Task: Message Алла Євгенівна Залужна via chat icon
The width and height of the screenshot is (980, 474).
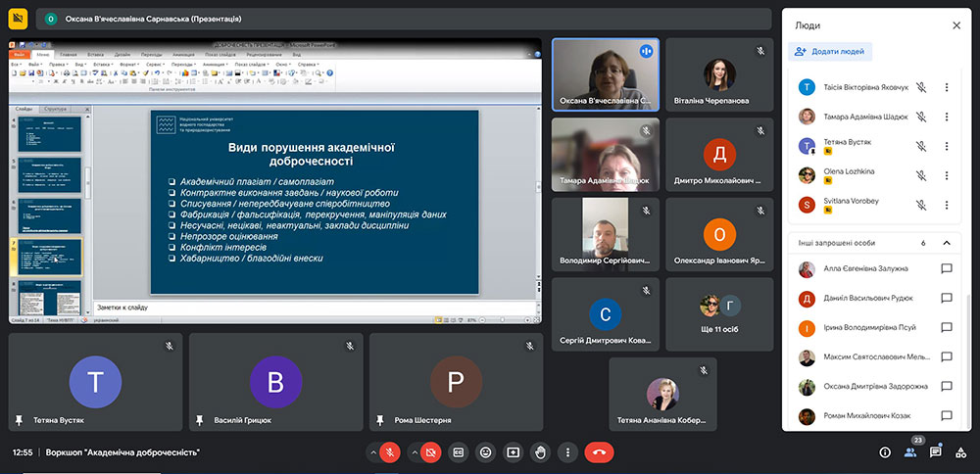Action: tap(947, 269)
